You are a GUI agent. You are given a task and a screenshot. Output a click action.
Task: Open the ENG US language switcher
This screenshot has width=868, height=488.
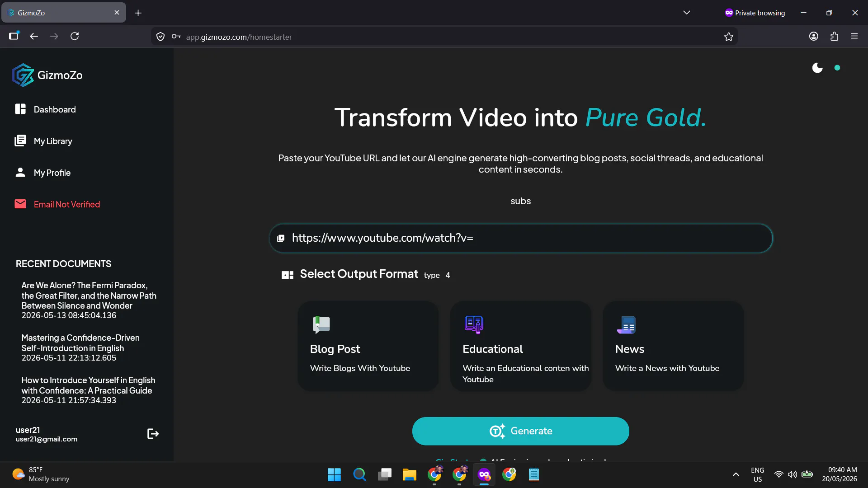[x=758, y=474]
